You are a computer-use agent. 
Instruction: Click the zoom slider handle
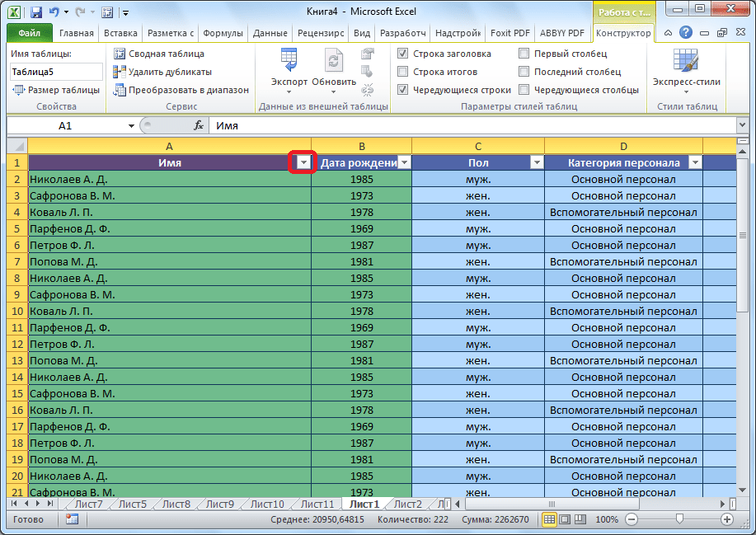tap(679, 520)
